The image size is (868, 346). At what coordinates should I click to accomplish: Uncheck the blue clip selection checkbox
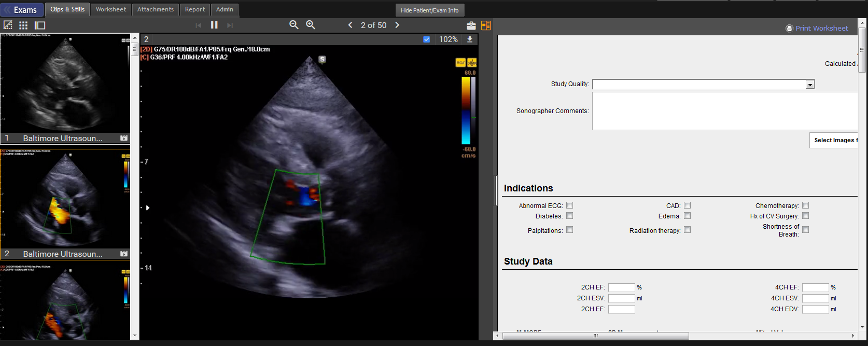point(426,39)
